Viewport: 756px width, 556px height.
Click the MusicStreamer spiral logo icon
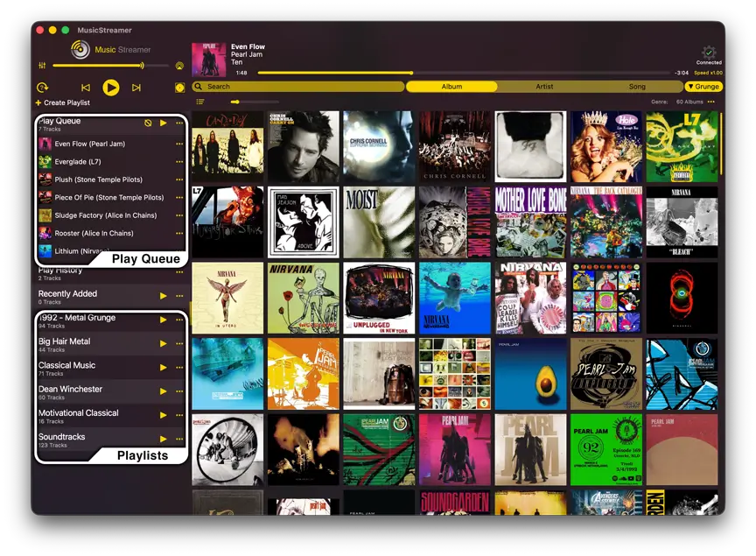click(x=80, y=49)
